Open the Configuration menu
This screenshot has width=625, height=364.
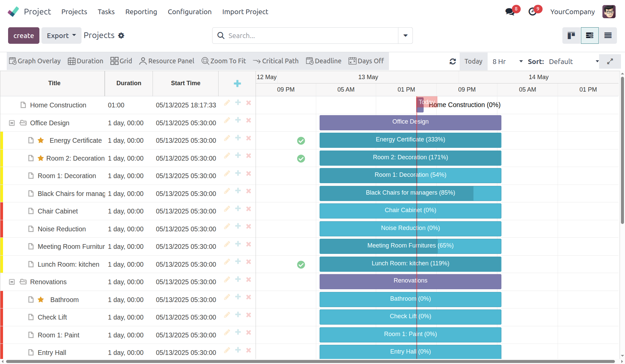point(190,12)
